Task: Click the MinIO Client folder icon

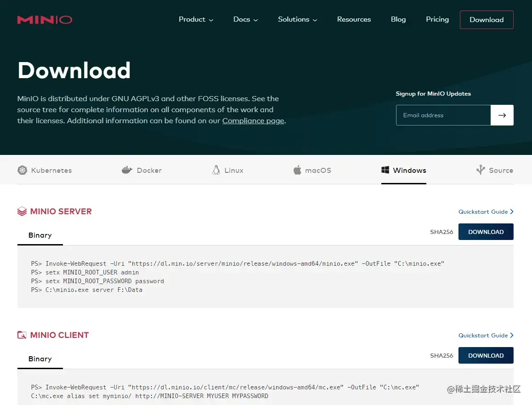Action: point(22,335)
